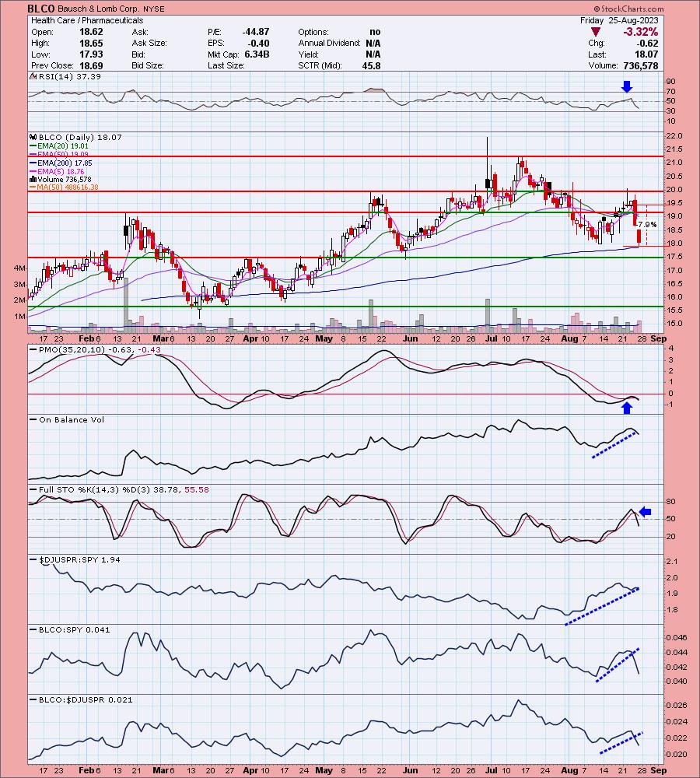Click the 'BLCO:SPY 0.041' panel label

point(75,629)
